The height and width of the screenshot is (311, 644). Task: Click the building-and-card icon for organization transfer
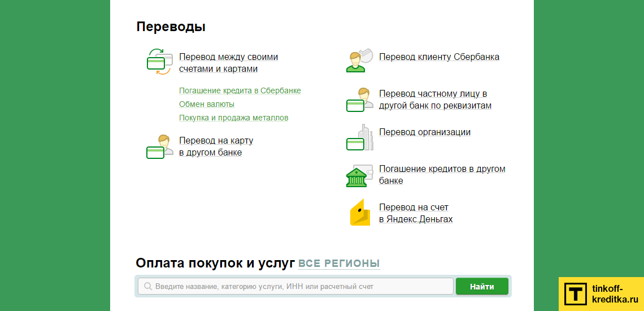click(359, 137)
